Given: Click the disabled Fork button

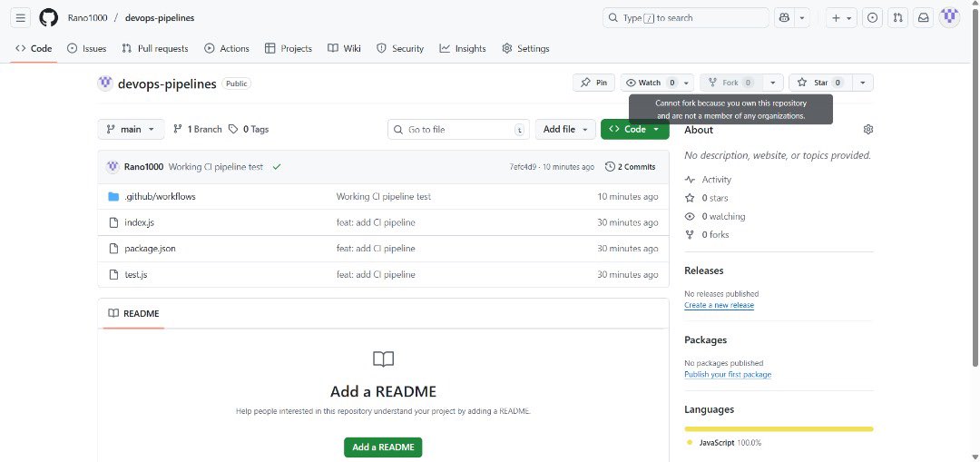Looking at the screenshot, I should click(730, 83).
